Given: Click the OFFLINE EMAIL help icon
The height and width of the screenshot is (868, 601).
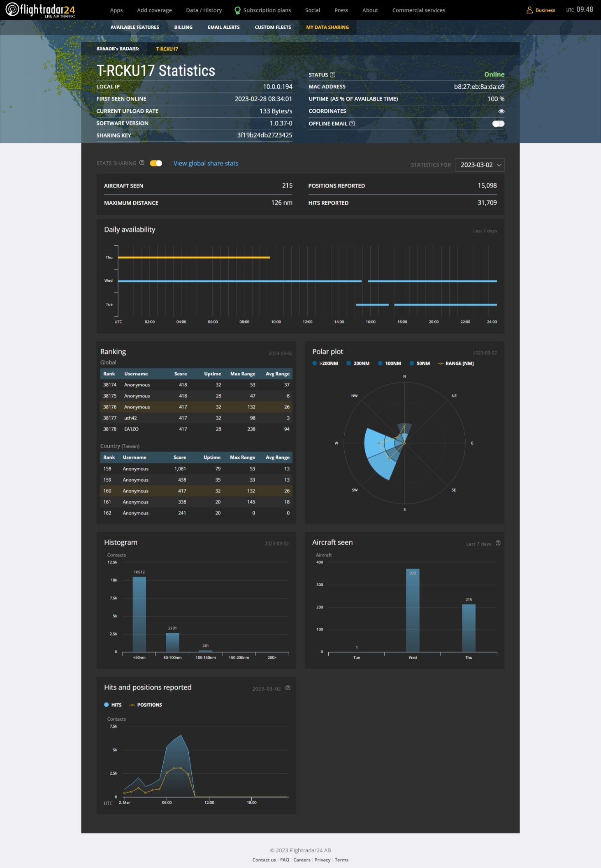Looking at the screenshot, I should pos(352,123).
